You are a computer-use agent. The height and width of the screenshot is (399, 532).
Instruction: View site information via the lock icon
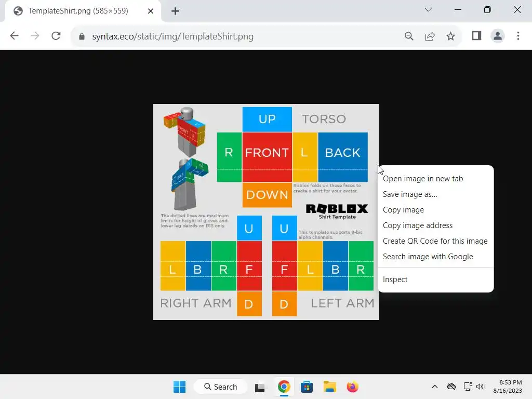(82, 36)
